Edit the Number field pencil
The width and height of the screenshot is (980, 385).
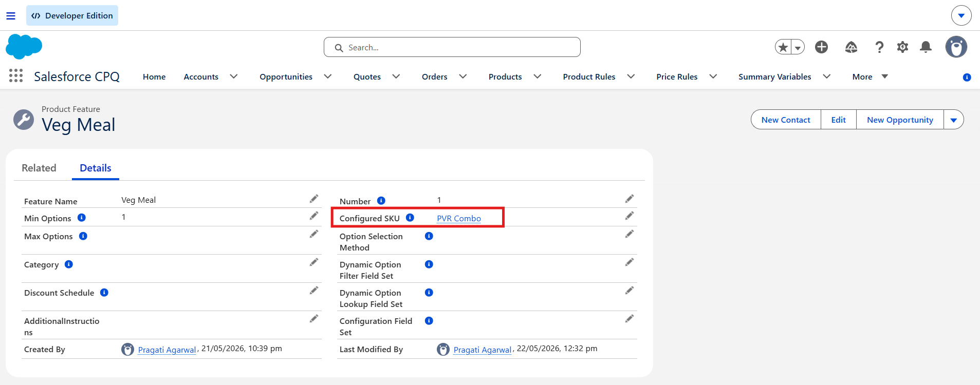point(630,199)
